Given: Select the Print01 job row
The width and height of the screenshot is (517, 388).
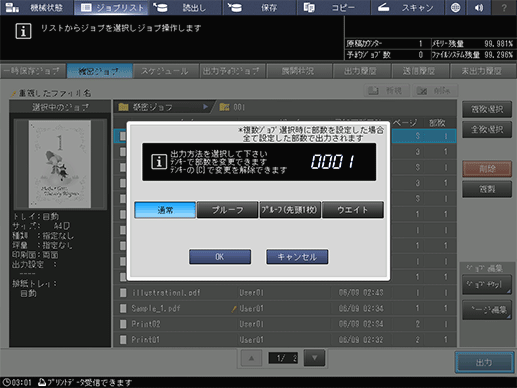Looking at the screenshot, I should (285, 339).
